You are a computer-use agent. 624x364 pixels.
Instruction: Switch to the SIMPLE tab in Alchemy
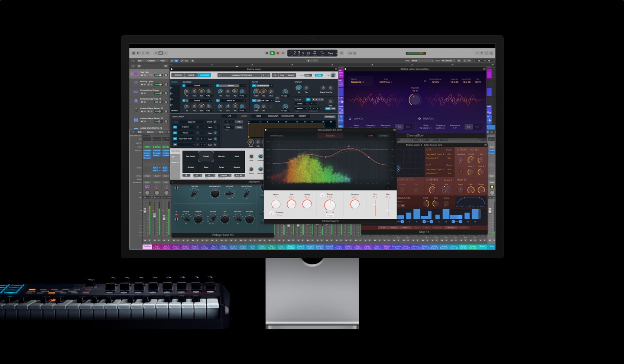click(x=191, y=75)
